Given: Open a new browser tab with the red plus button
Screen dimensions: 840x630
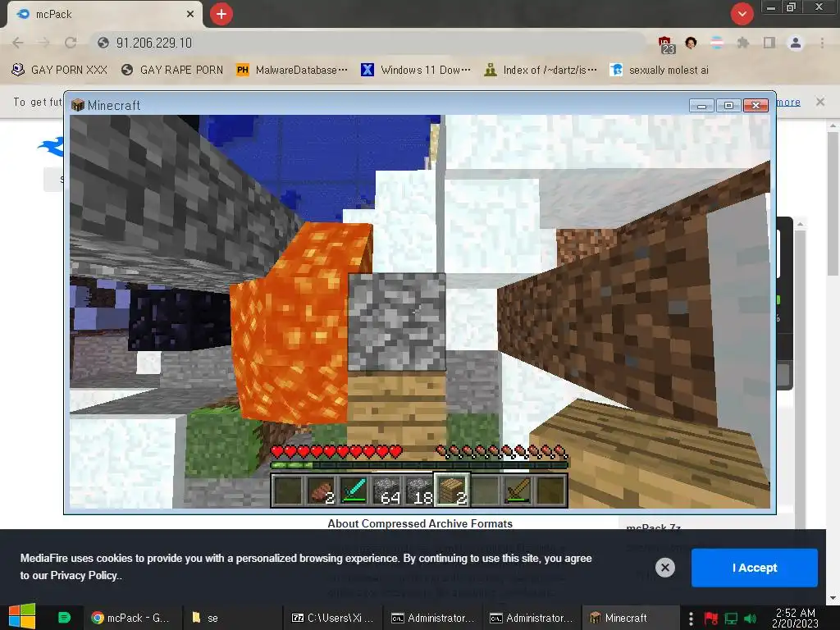Looking at the screenshot, I should pyautogui.click(x=221, y=14).
